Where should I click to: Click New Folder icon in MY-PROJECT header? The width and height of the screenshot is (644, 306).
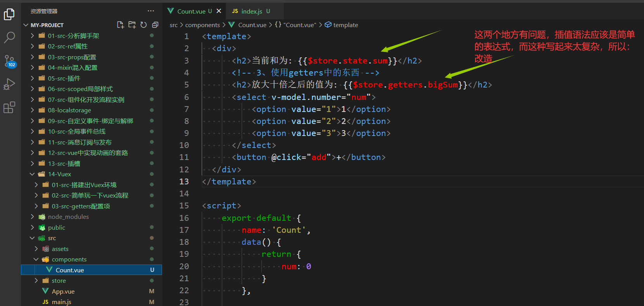[x=132, y=25]
